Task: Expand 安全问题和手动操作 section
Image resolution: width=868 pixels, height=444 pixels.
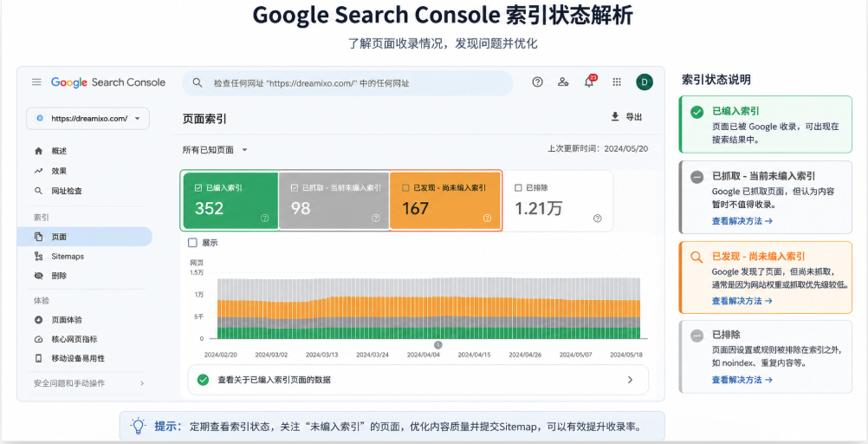Action: pos(88,383)
